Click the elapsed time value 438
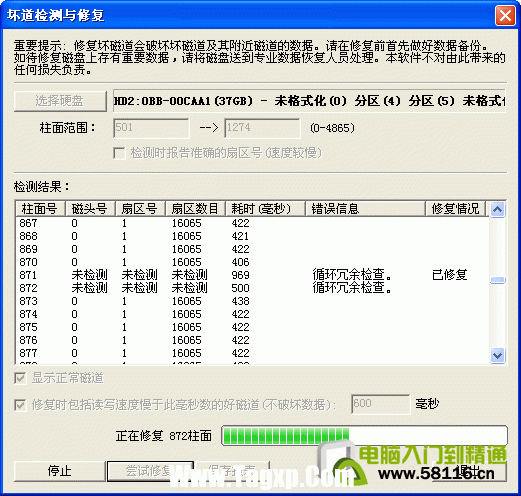Image resolution: width=521 pixels, height=496 pixels. tap(240, 301)
